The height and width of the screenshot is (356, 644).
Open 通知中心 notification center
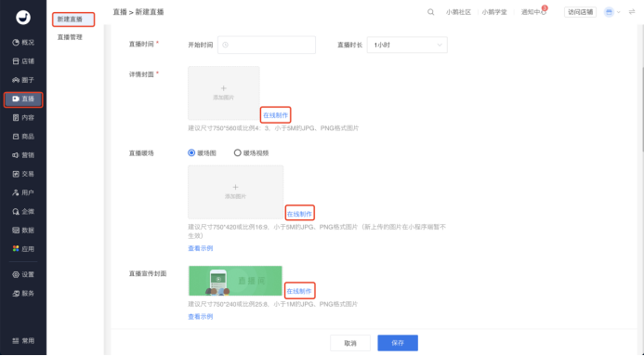tap(533, 12)
